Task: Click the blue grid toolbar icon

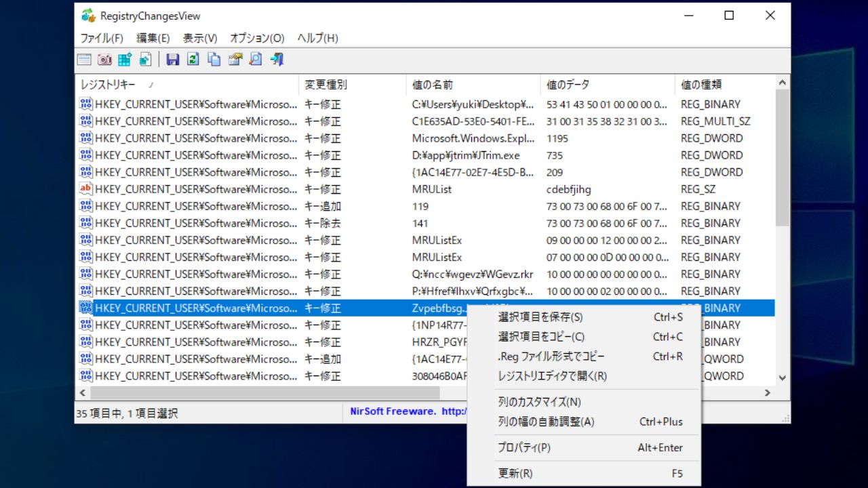Action: click(125, 60)
